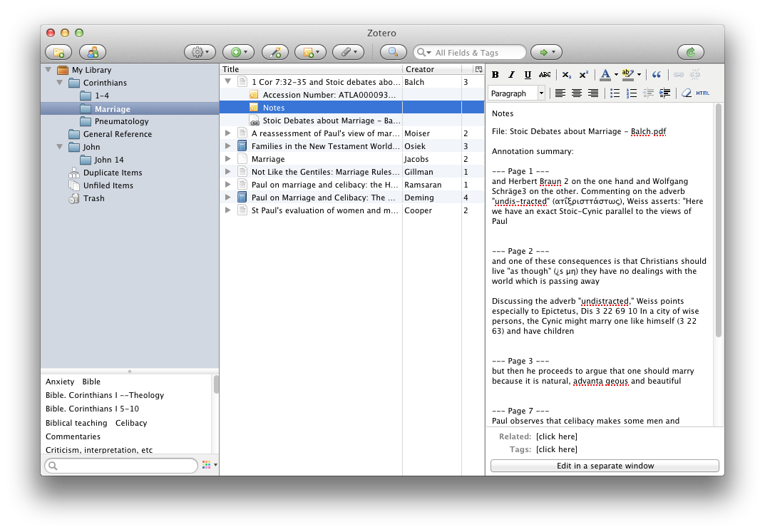Click the green New Item button
Image resolution: width=765 pixels, height=532 pixels.
tap(238, 52)
